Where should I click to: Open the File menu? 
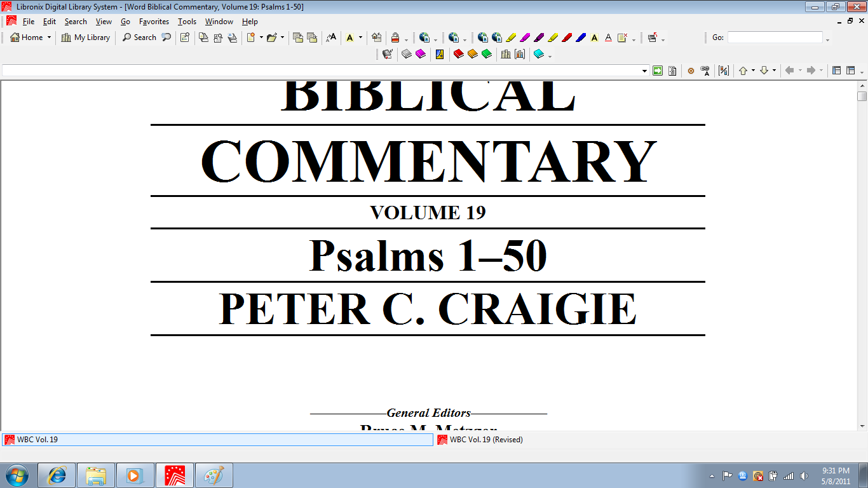click(x=29, y=22)
